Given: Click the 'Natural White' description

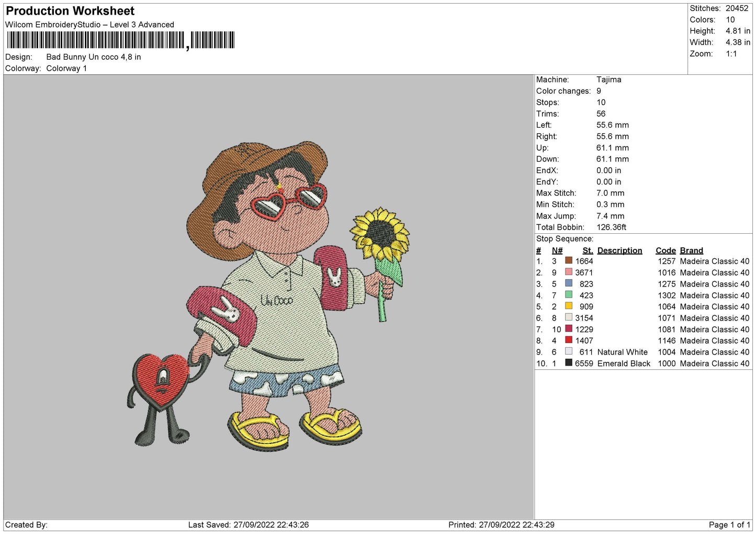Looking at the screenshot, I should click(x=623, y=352).
